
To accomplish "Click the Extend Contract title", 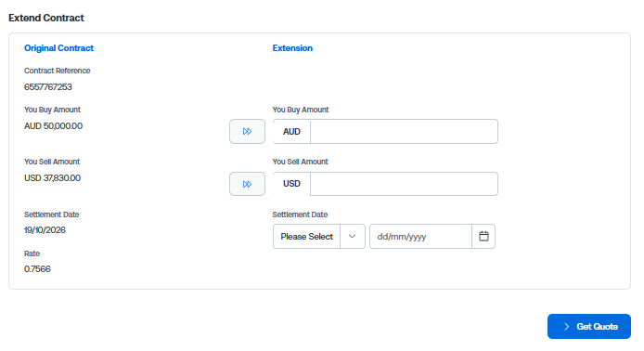I will [x=46, y=18].
